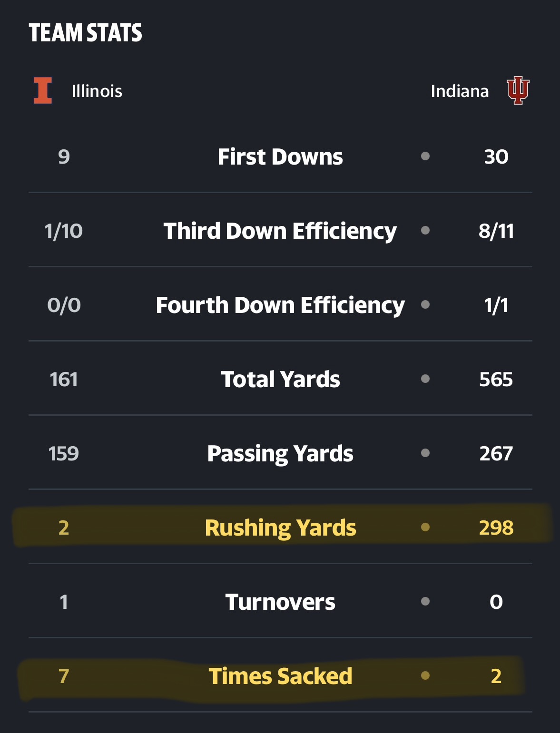560x733 pixels.
Task: Click the dot indicator beside Total Yards
Action: tap(425, 379)
